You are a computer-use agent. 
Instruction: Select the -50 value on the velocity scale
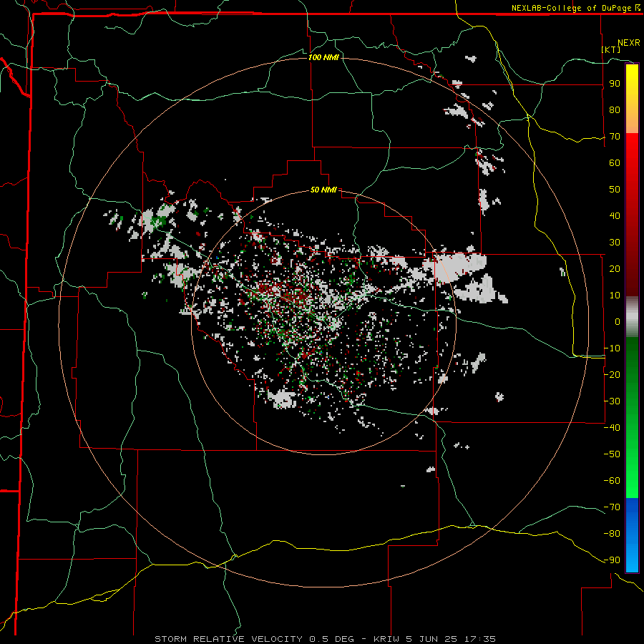[x=612, y=454]
